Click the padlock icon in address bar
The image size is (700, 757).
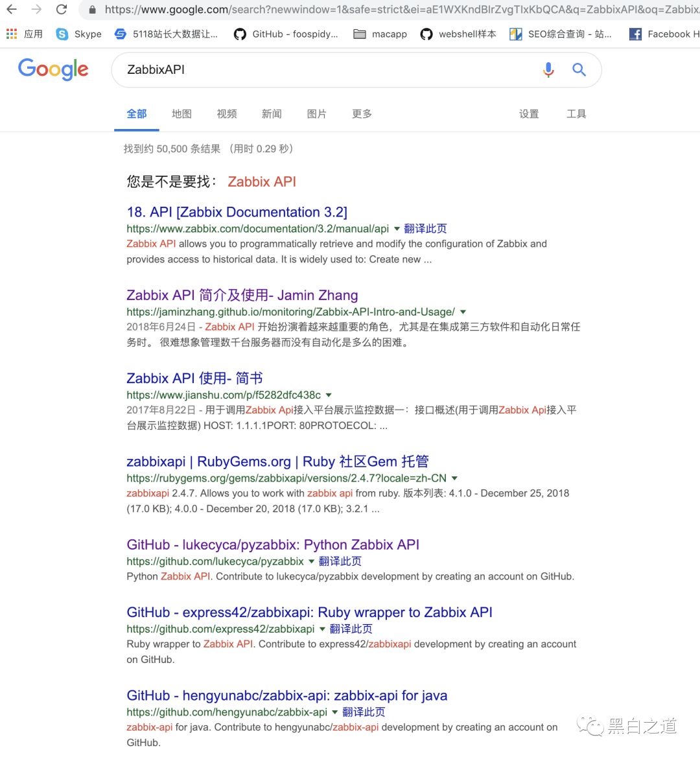click(x=92, y=10)
